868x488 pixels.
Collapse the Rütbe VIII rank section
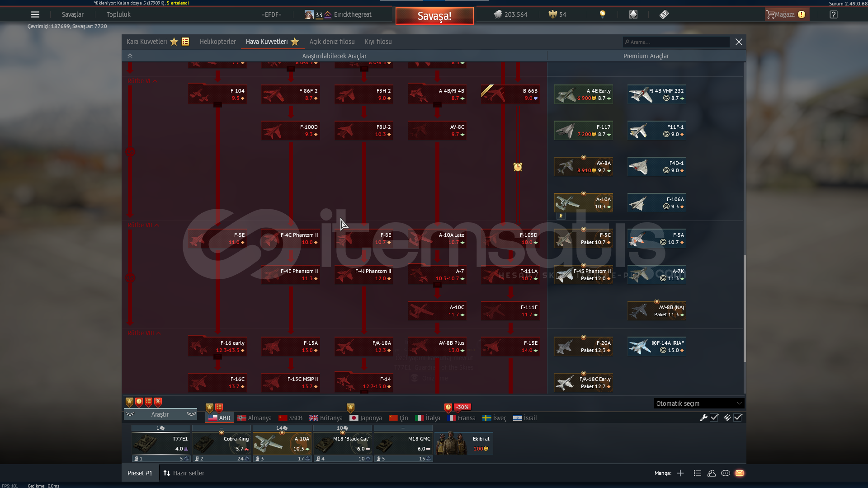pos(159,333)
